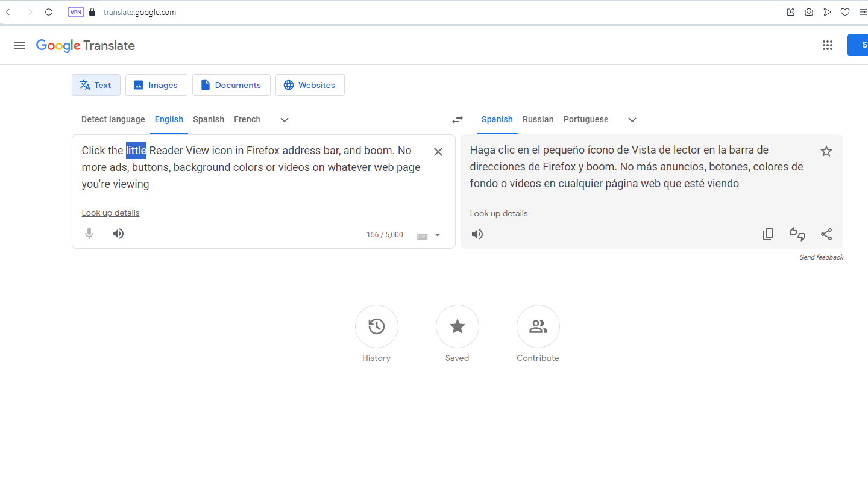Select Russian as target language

point(538,119)
